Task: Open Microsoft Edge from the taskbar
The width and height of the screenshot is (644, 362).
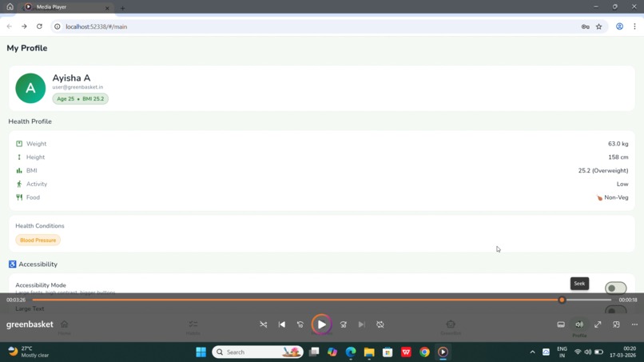Action: [x=351, y=352]
